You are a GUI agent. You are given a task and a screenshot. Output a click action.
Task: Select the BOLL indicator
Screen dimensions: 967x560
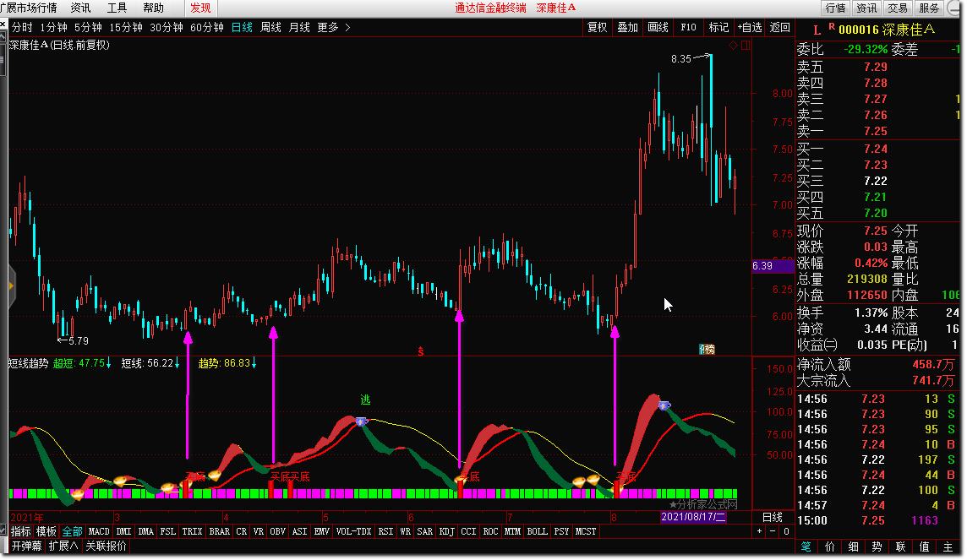pyautogui.click(x=537, y=531)
